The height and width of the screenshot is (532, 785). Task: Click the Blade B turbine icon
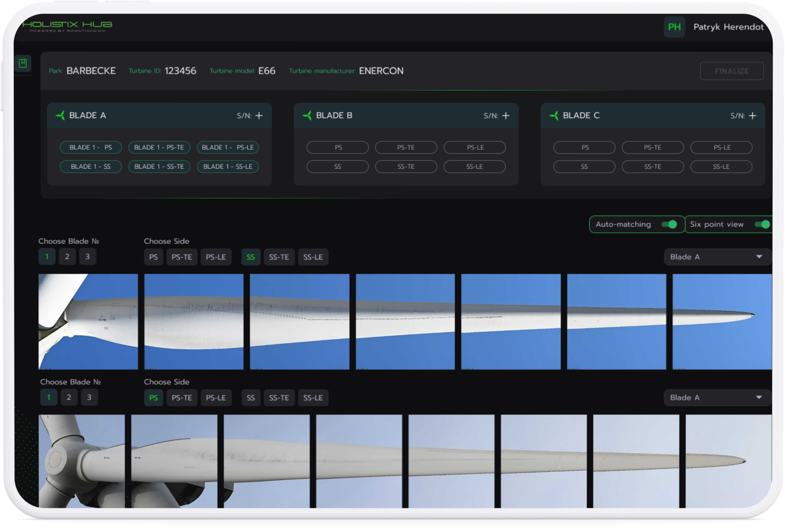click(x=307, y=116)
